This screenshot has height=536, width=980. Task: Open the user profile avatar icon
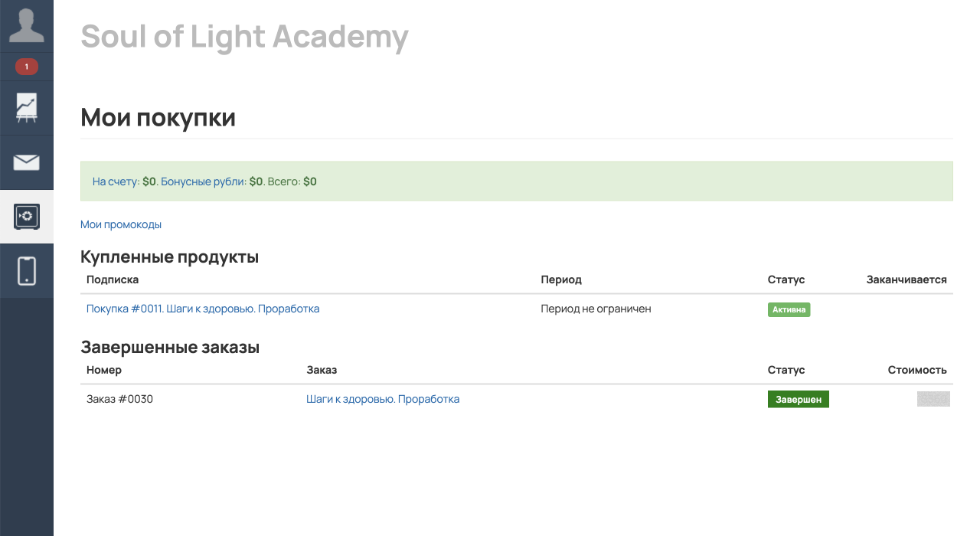pos(27,25)
